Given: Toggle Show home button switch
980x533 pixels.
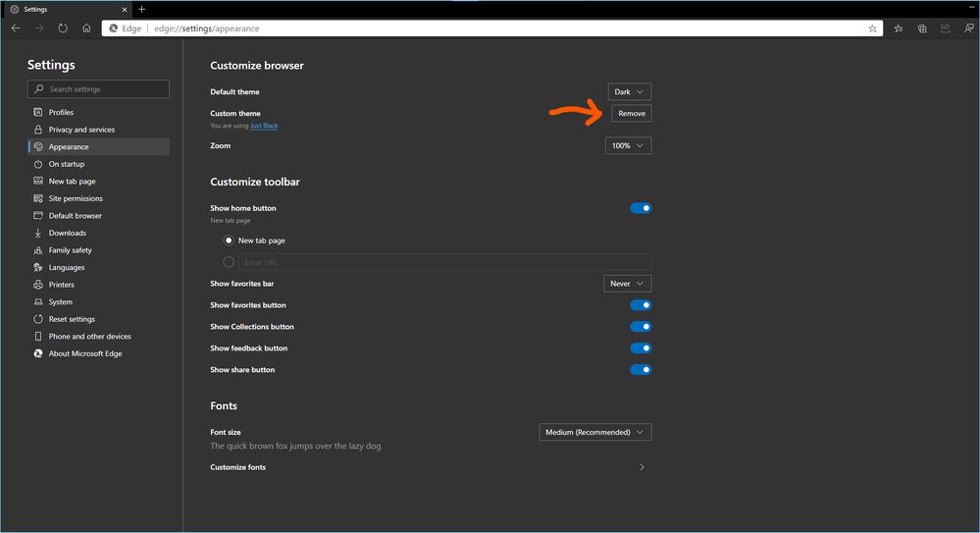Looking at the screenshot, I should [x=641, y=208].
